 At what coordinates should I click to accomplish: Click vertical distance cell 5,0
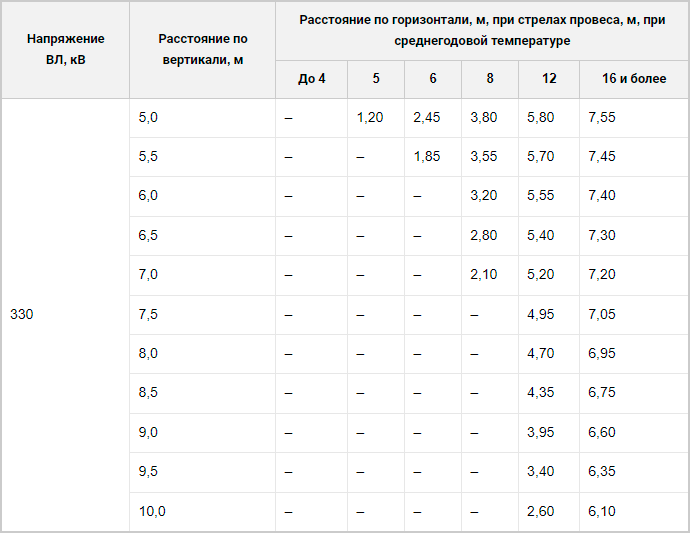(x=202, y=118)
